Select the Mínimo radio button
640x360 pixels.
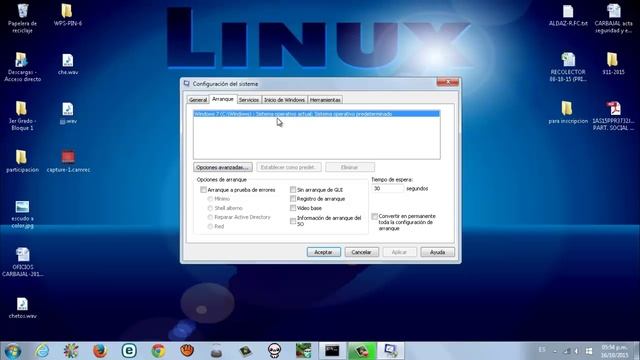(210, 199)
